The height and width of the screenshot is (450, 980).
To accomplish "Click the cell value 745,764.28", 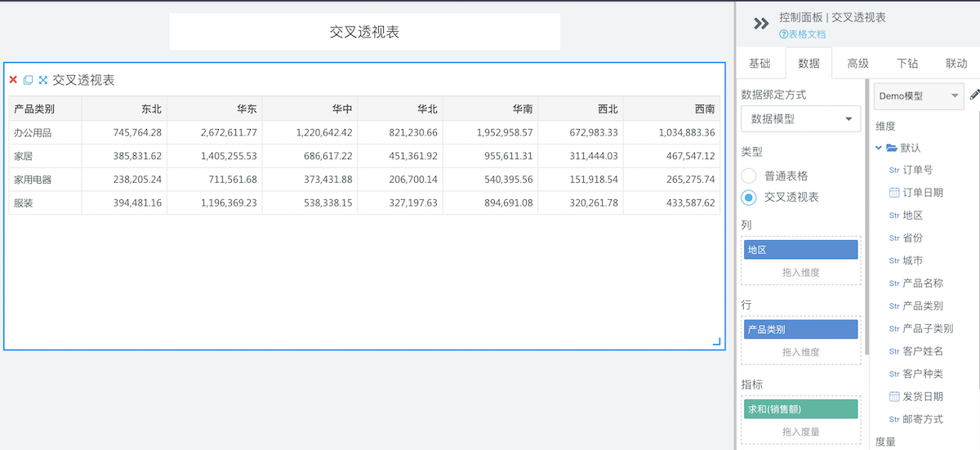I will coord(137,132).
